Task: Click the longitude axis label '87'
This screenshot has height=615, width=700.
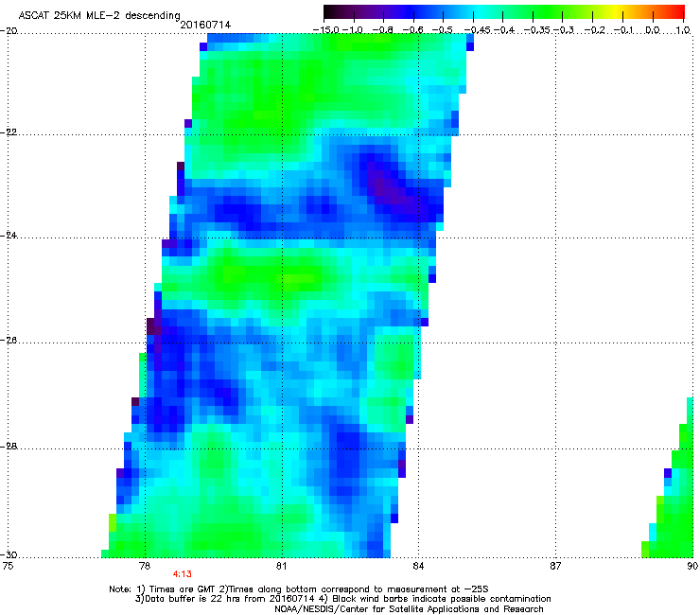Action: (x=555, y=566)
